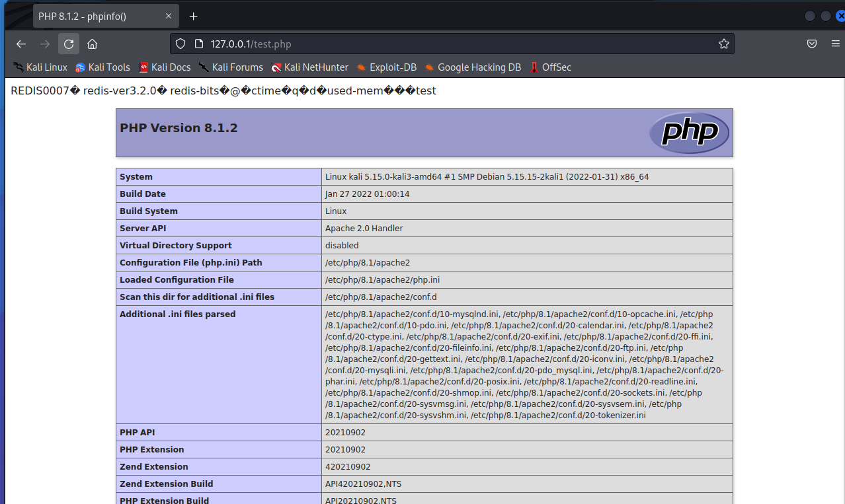Click the Linux kali 5.15.0 system value

pos(487,177)
